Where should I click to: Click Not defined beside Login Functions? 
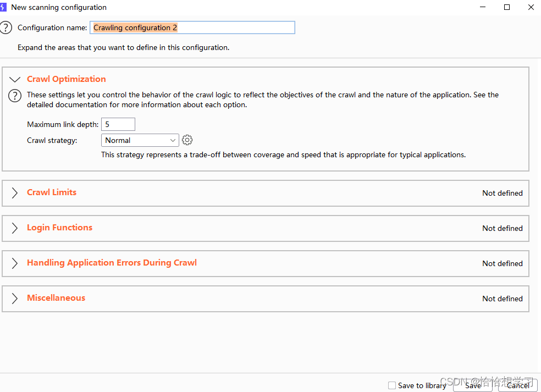503,228
